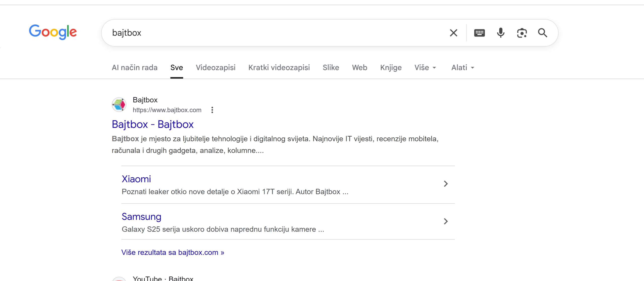644x281 pixels.
Task: Click the magnifying glass to search
Action: 543,33
